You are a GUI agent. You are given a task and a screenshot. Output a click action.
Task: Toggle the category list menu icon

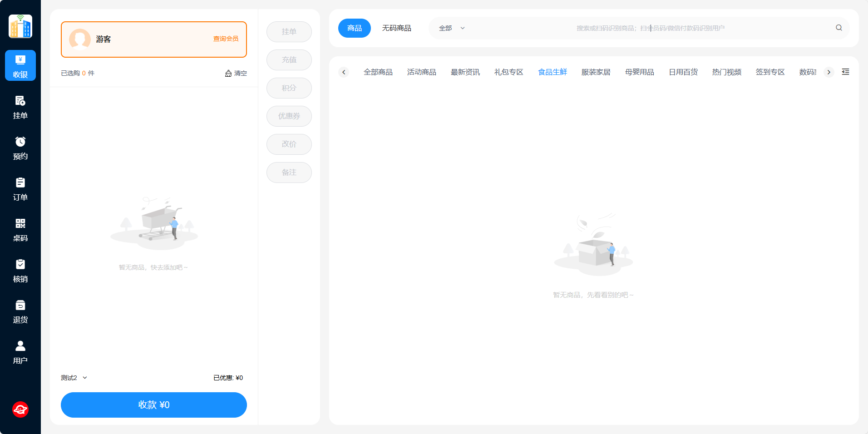coord(845,72)
